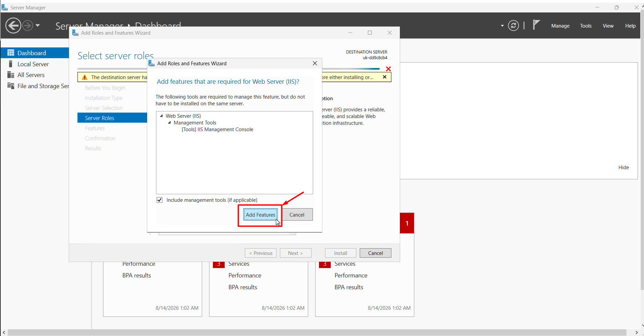The height and width of the screenshot is (336, 644).
Task: Collapse the Management Tools tree node
Action: [169, 122]
